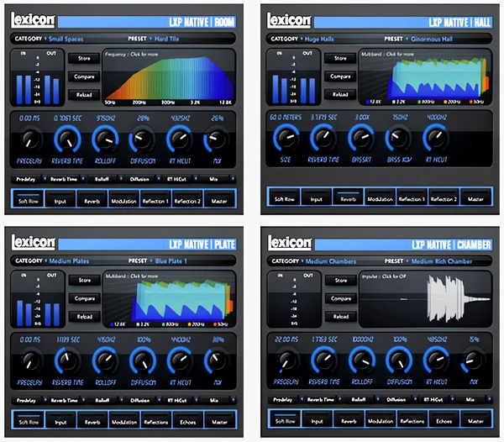
Task: Click the Size knob in Hall plugin
Action: point(286,138)
